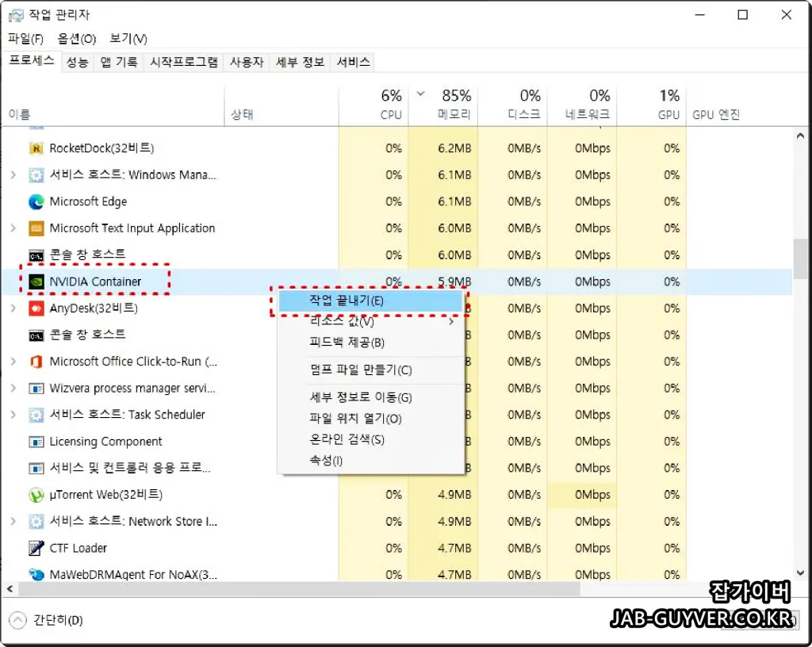Switch to the 성능 tab
The width and height of the screenshot is (812, 647).
[x=77, y=62]
